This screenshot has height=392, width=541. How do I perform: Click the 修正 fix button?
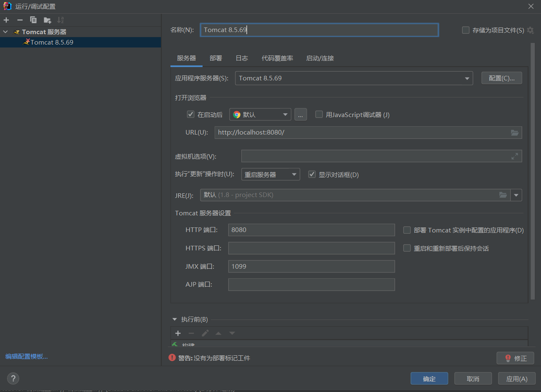[516, 358]
